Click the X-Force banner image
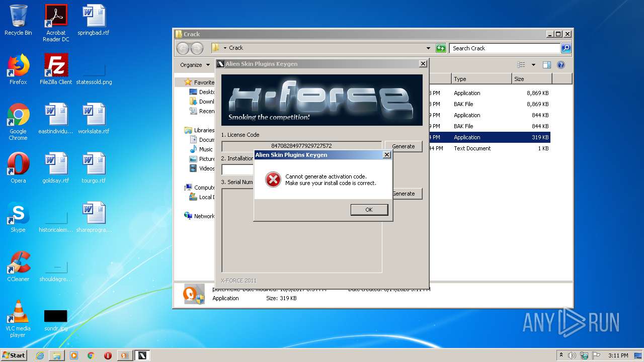The image size is (644, 362). (x=322, y=100)
